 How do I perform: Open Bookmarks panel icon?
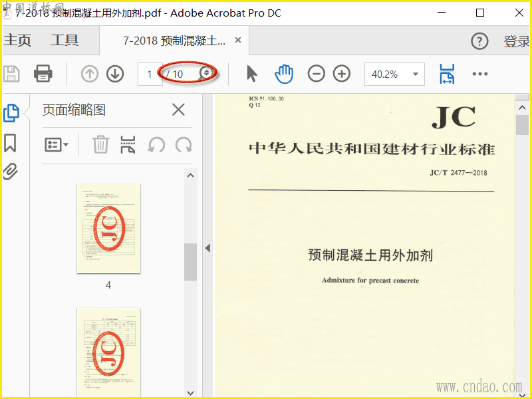(10, 143)
